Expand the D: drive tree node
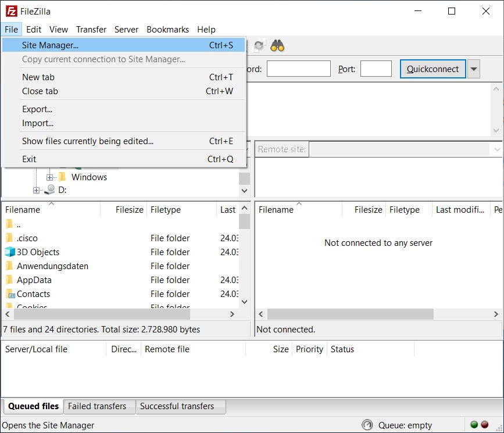This screenshot has width=504, height=433. point(36,190)
